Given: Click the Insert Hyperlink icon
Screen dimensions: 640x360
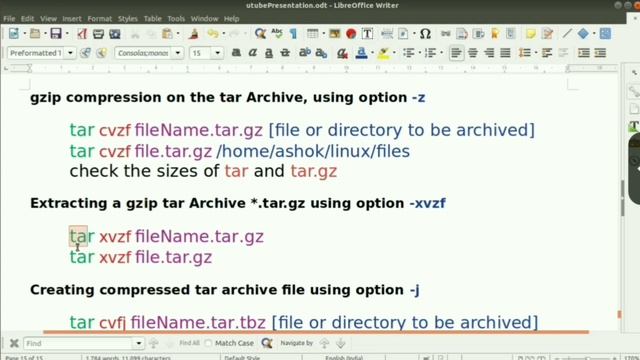Looking at the screenshot, I should pyautogui.click(x=445, y=34).
